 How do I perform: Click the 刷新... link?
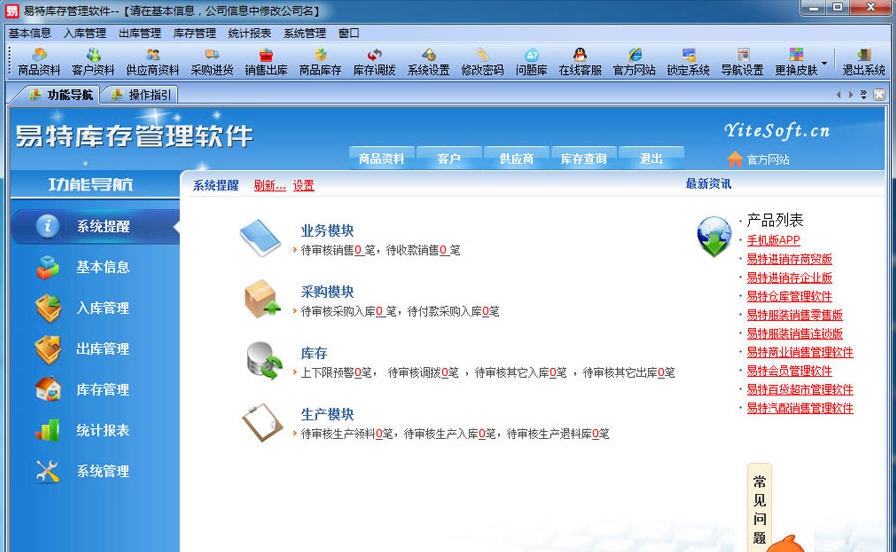click(270, 185)
